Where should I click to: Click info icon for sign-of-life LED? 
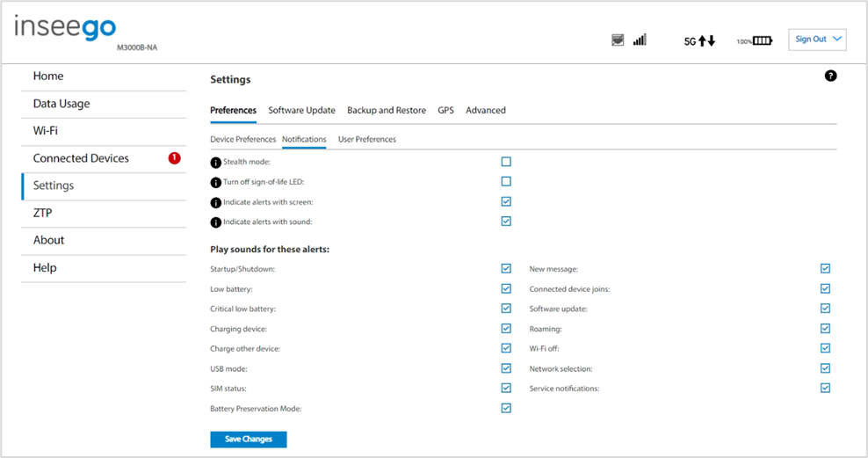(x=216, y=182)
